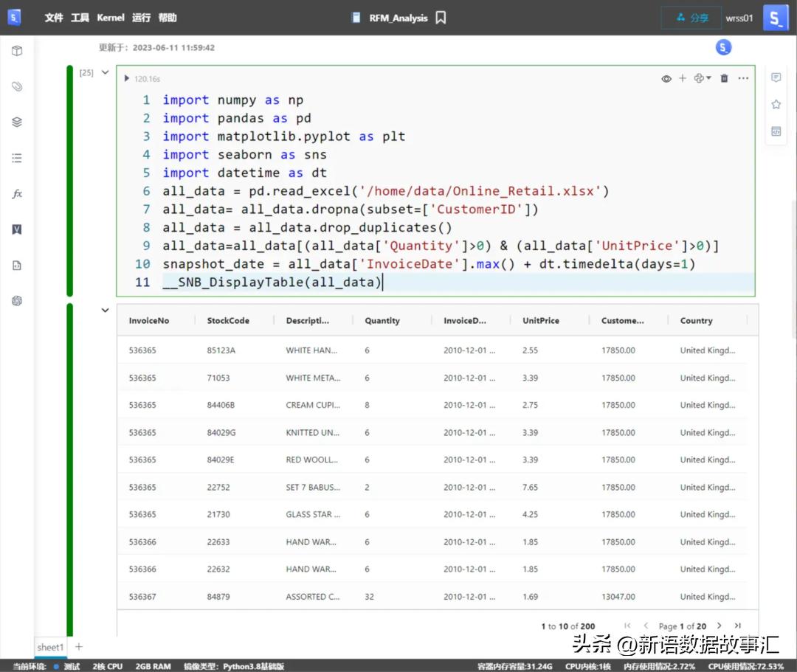
Task: Open the fx functions icon in left sidebar
Action: tap(17, 194)
